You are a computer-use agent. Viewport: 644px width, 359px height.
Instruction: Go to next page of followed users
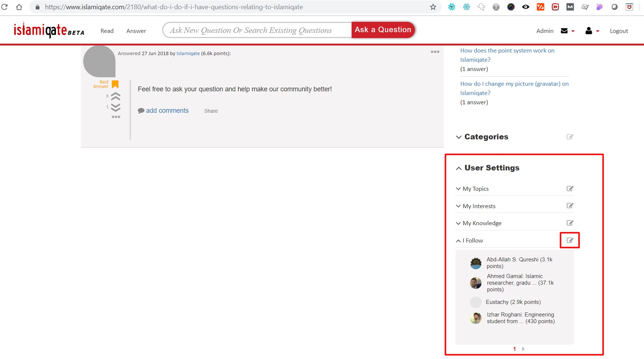tap(523, 349)
